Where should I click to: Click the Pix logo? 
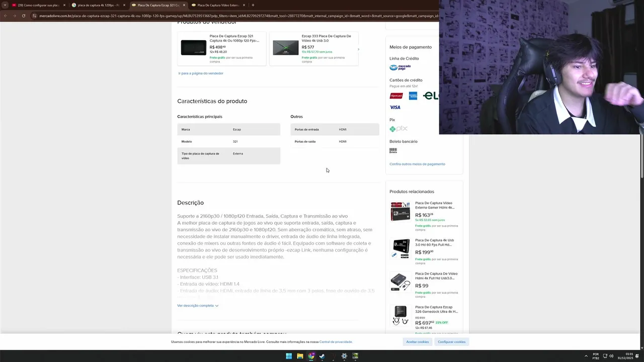click(x=398, y=129)
